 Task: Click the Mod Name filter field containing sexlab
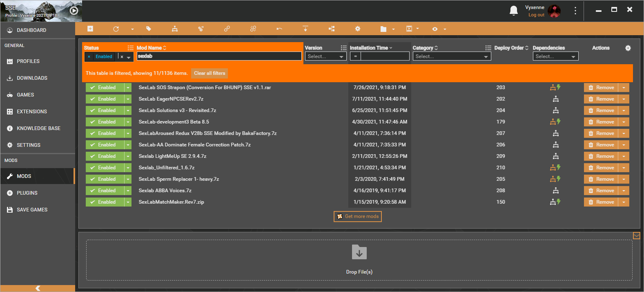click(x=219, y=56)
